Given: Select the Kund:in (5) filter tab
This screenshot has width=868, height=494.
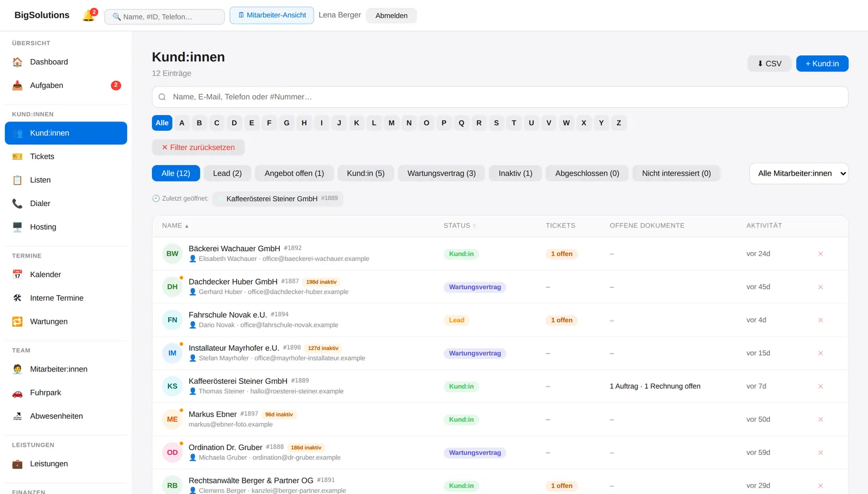Looking at the screenshot, I should coord(366,173).
